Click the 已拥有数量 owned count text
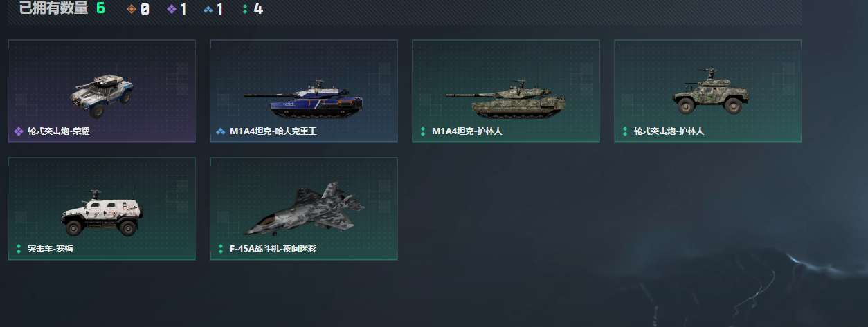Image resolution: width=868 pixels, height=327 pixels. (54, 9)
